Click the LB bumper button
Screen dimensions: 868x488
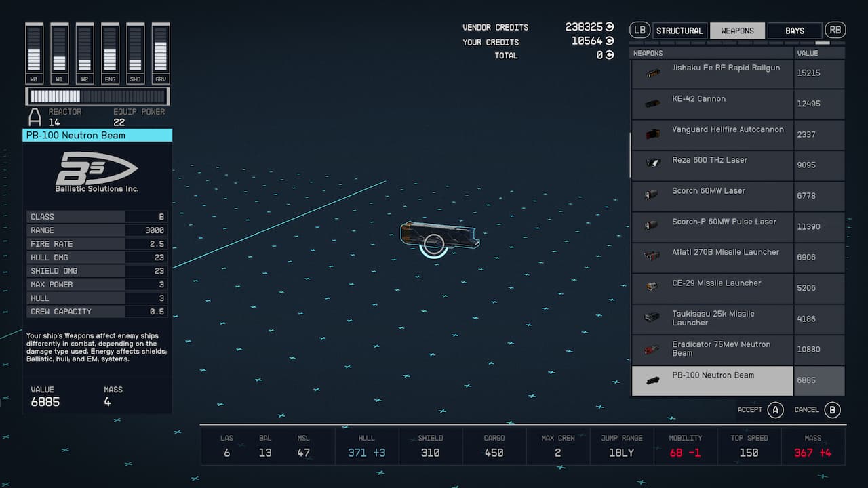pos(639,30)
